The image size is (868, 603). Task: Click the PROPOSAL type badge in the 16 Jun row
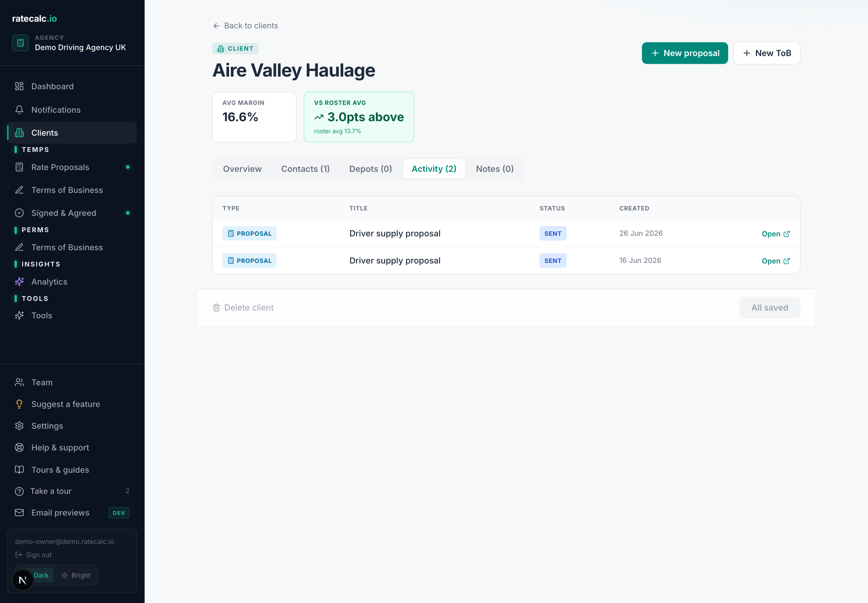pyautogui.click(x=249, y=261)
